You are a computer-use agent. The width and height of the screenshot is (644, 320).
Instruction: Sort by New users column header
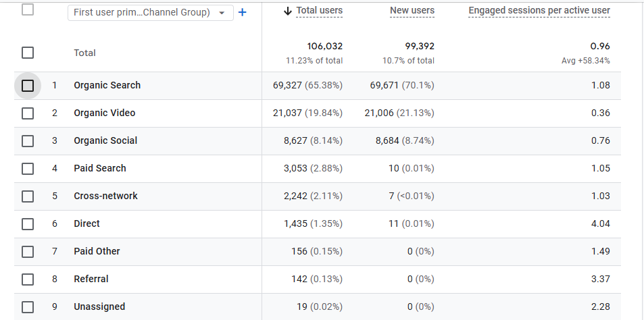[x=412, y=11]
